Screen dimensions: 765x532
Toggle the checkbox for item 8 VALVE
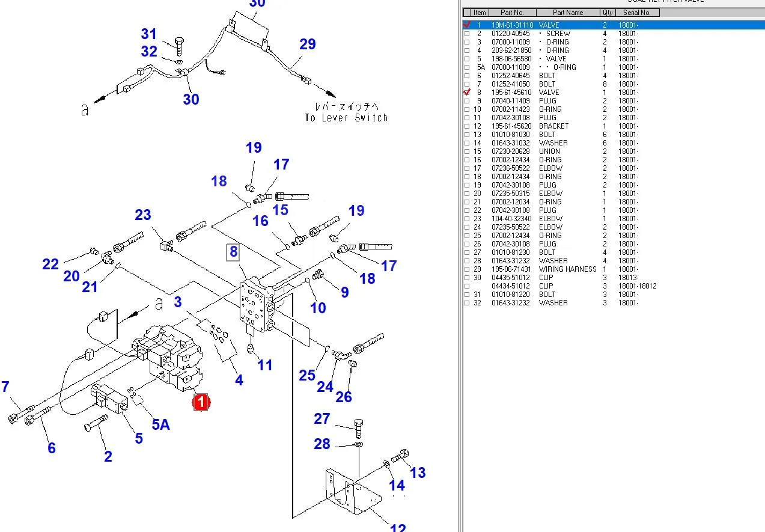click(x=467, y=92)
